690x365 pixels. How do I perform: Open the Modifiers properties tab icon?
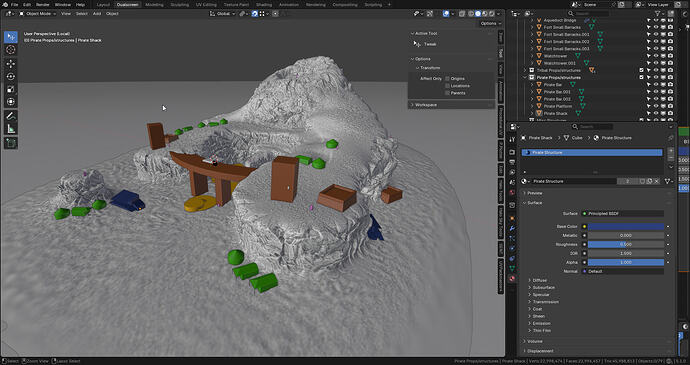click(x=512, y=229)
